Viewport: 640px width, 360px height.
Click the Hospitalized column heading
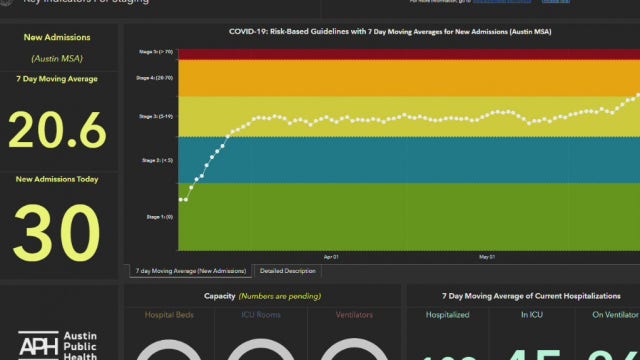447,315
